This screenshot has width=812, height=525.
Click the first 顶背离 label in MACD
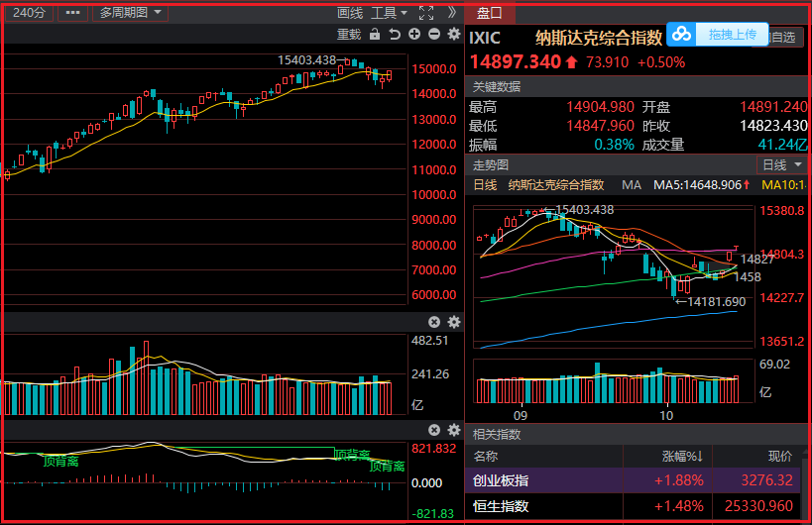pyautogui.click(x=60, y=461)
